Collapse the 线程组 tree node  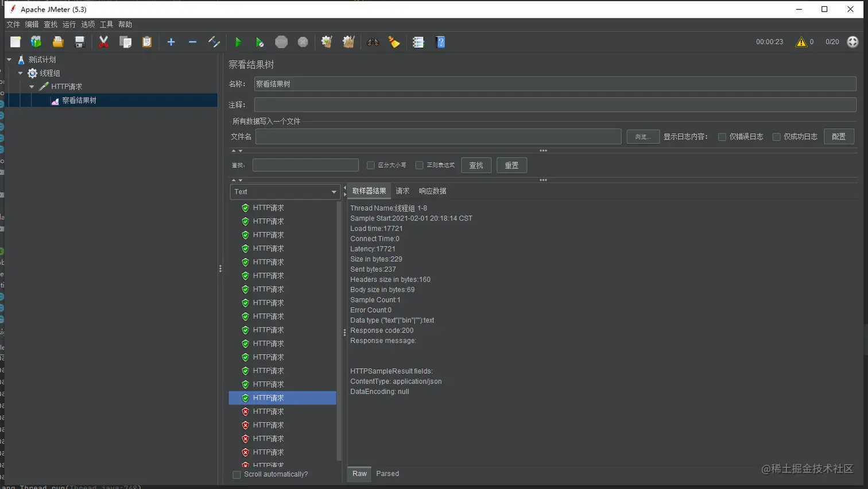(21, 73)
